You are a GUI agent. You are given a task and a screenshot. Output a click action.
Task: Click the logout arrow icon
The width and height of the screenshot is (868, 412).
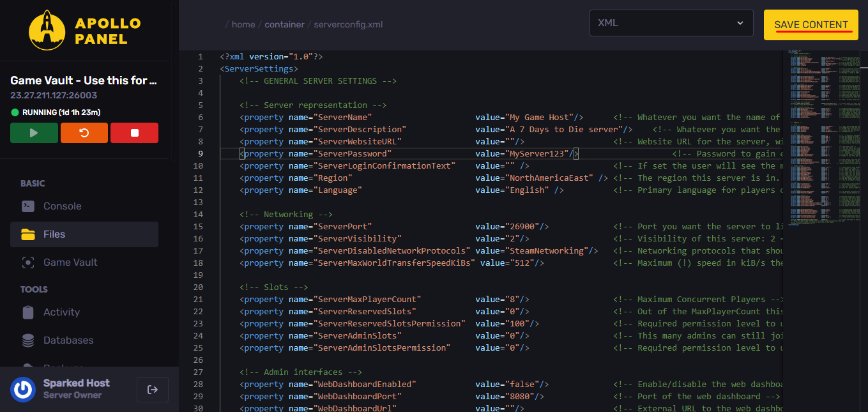click(x=153, y=390)
